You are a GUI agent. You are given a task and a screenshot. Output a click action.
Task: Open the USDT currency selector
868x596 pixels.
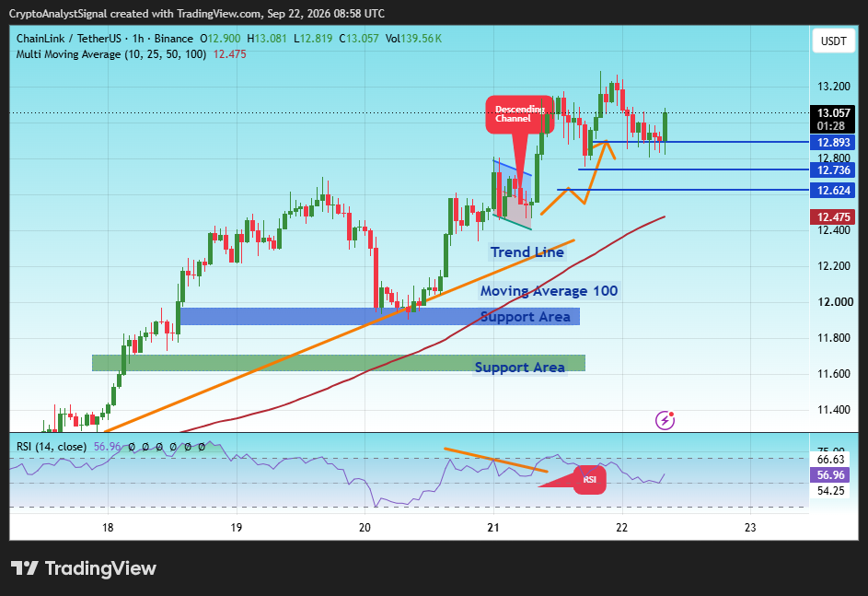pyautogui.click(x=833, y=41)
